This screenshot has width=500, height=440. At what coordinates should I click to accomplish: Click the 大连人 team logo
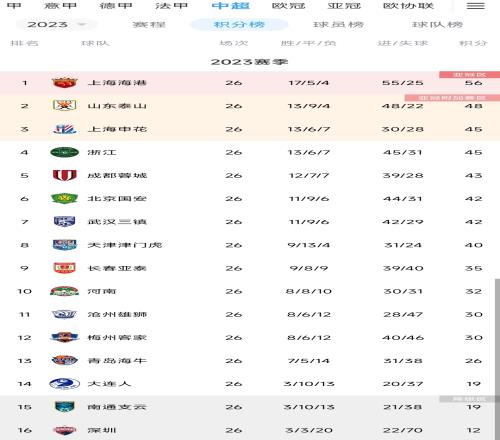pyautogui.click(x=64, y=384)
